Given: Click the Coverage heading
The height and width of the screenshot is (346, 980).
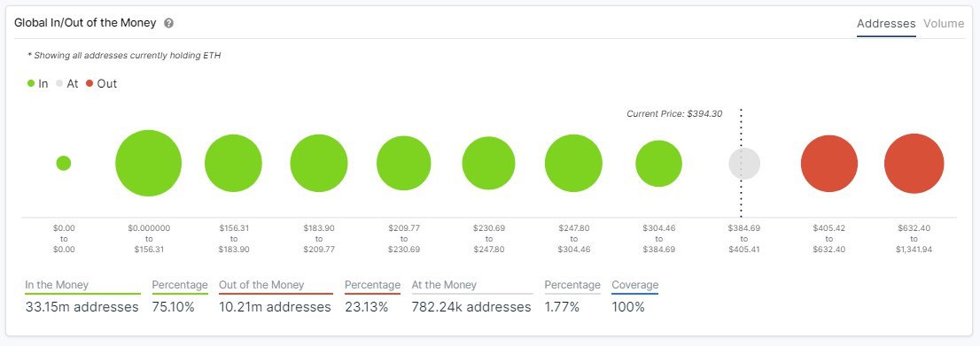Looking at the screenshot, I should pyautogui.click(x=635, y=285).
